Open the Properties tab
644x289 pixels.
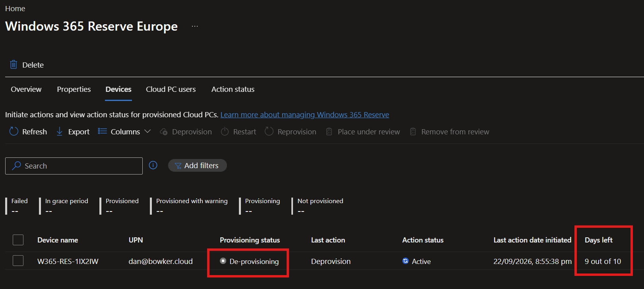click(x=74, y=89)
